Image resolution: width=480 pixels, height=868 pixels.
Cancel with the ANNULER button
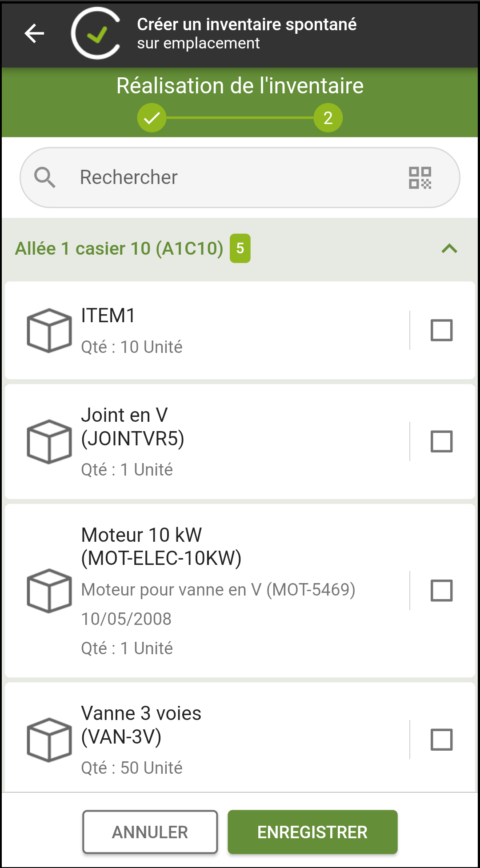(150, 832)
